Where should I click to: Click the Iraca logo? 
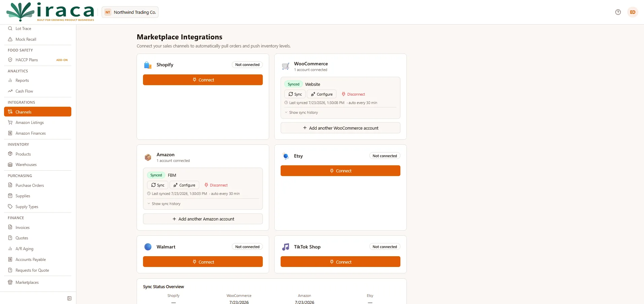tap(50, 12)
